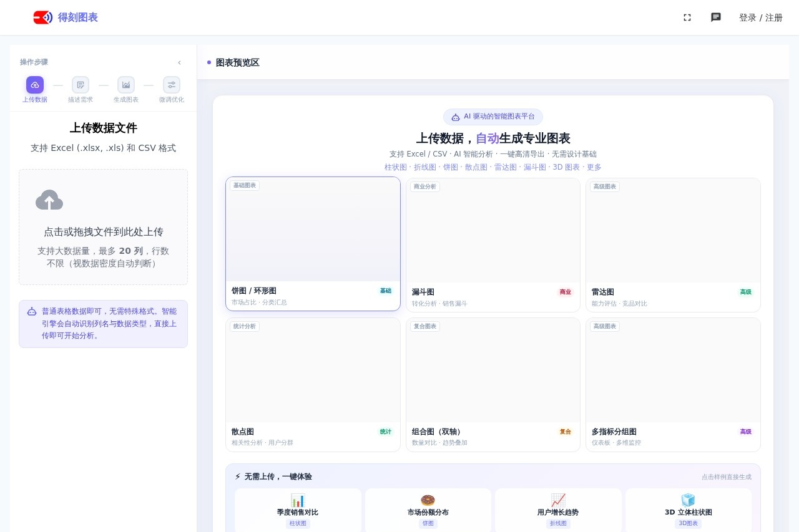799x532 pixels.
Task: Click the 多指标分组图 card
Action: [x=673, y=384]
